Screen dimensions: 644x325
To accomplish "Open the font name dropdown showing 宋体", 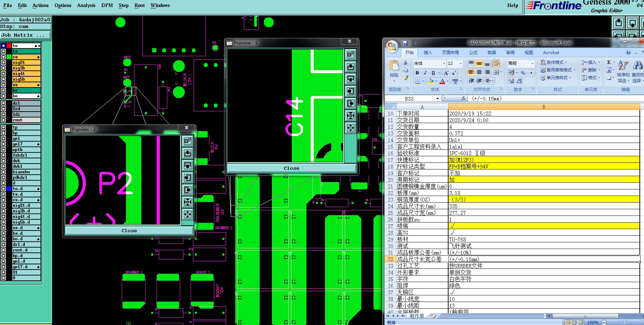I will (444, 63).
